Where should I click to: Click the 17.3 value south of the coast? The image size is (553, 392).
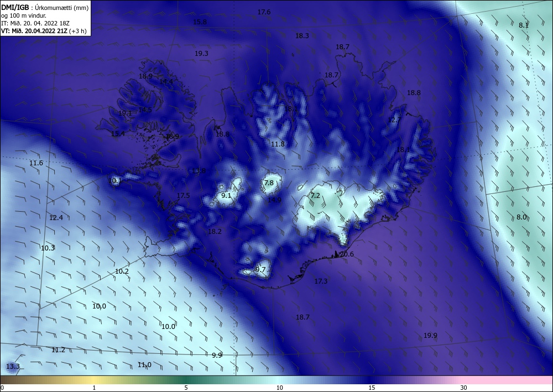(x=321, y=281)
